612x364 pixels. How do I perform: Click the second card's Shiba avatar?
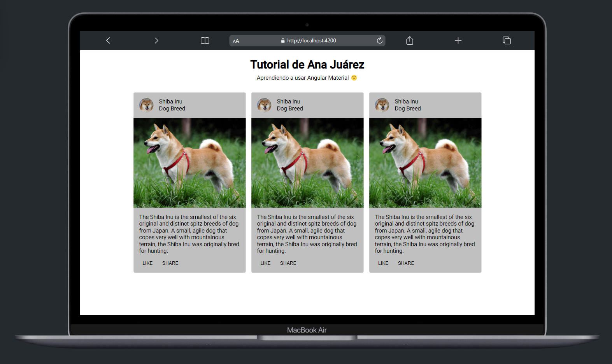[x=264, y=105]
